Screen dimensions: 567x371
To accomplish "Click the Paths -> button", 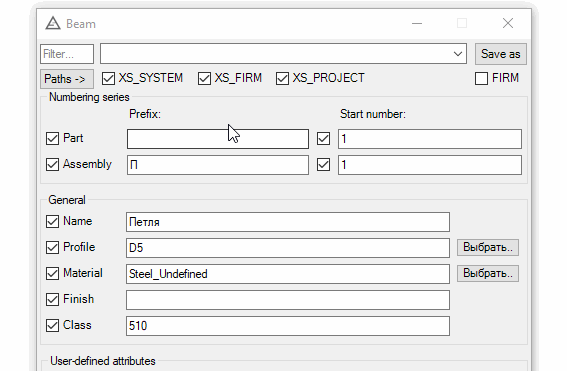I will [67, 79].
